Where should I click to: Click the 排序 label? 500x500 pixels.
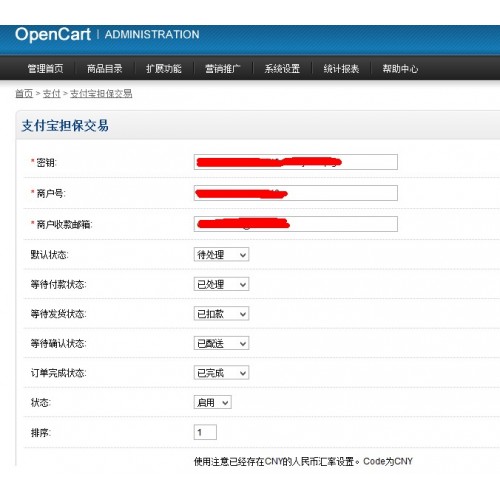tap(41, 433)
